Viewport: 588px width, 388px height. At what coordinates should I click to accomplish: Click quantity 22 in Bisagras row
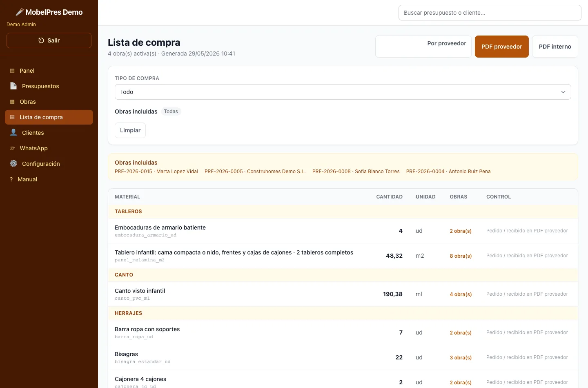pyautogui.click(x=399, y=357)
